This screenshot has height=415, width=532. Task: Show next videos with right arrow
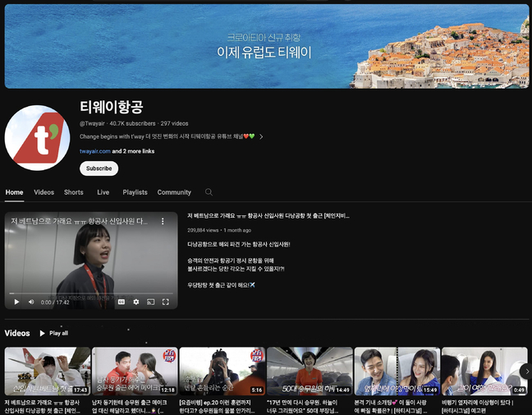(x=526, y=371)
